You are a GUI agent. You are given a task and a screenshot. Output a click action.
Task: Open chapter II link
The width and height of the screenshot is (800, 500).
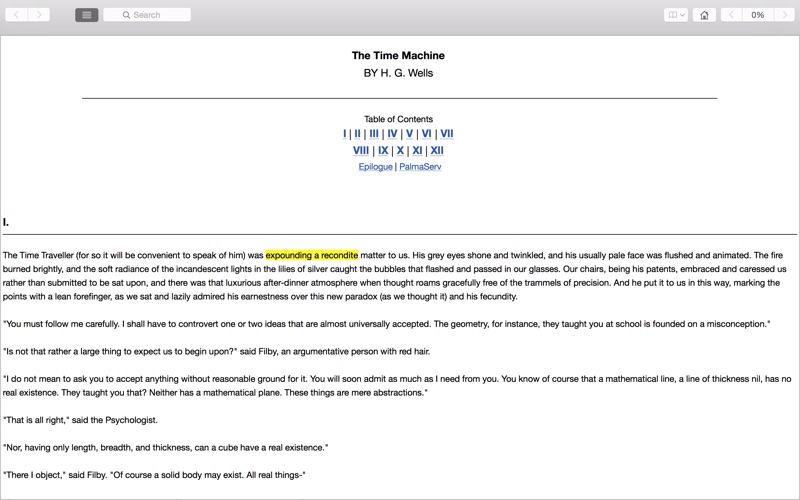[357, 134]
